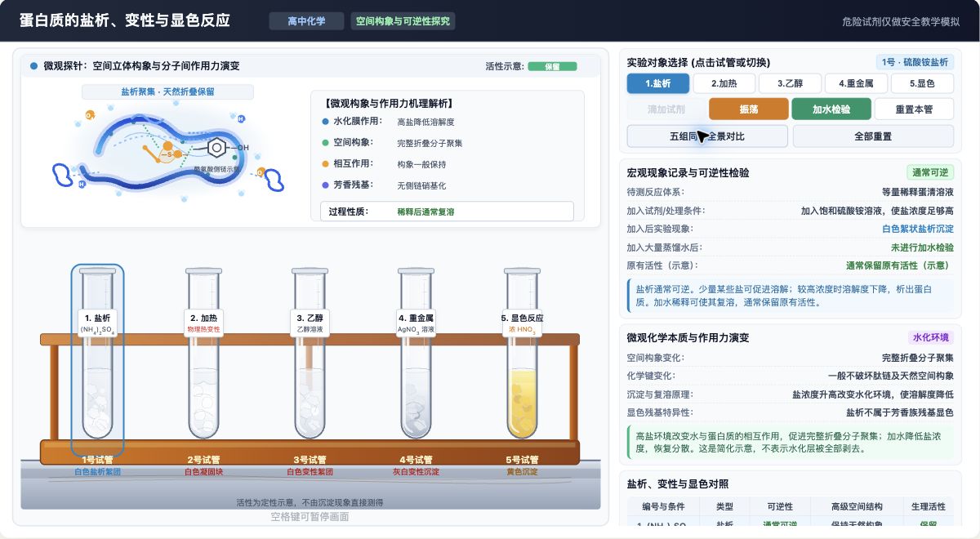Image resolution: width=980 pixels, height=539 pixels.
Task: Select the 1.盐析 experiment tab
Action: coord(657,83)
